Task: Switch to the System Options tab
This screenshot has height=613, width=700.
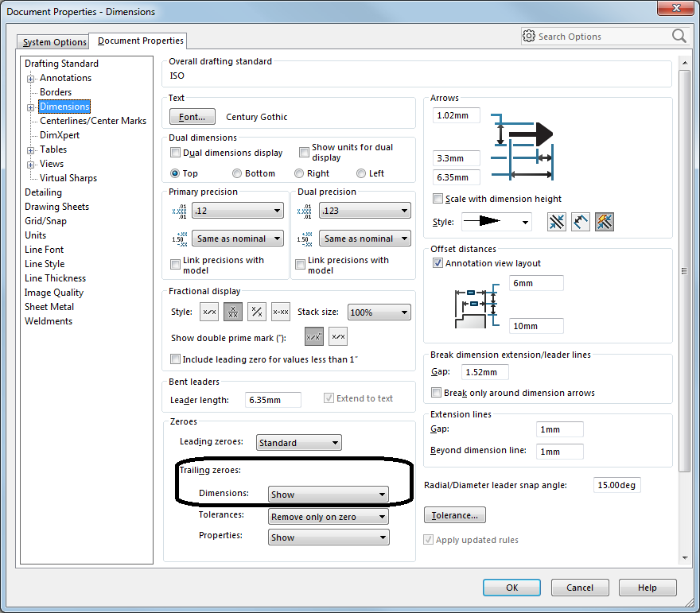Action: click(55, 42)
